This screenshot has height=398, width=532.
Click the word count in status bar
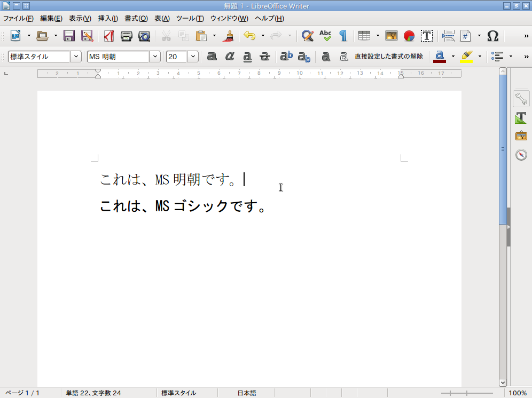(x=93, y=393)
